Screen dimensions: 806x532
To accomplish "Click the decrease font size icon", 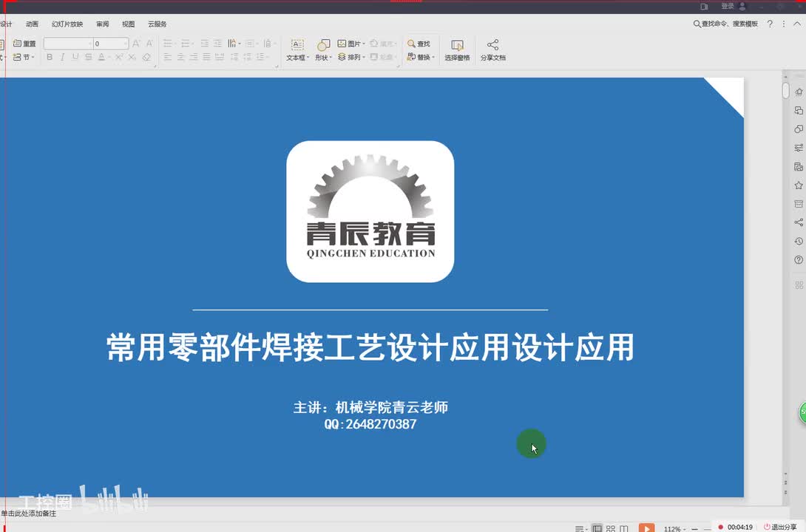I will click(x=149, y=44).
